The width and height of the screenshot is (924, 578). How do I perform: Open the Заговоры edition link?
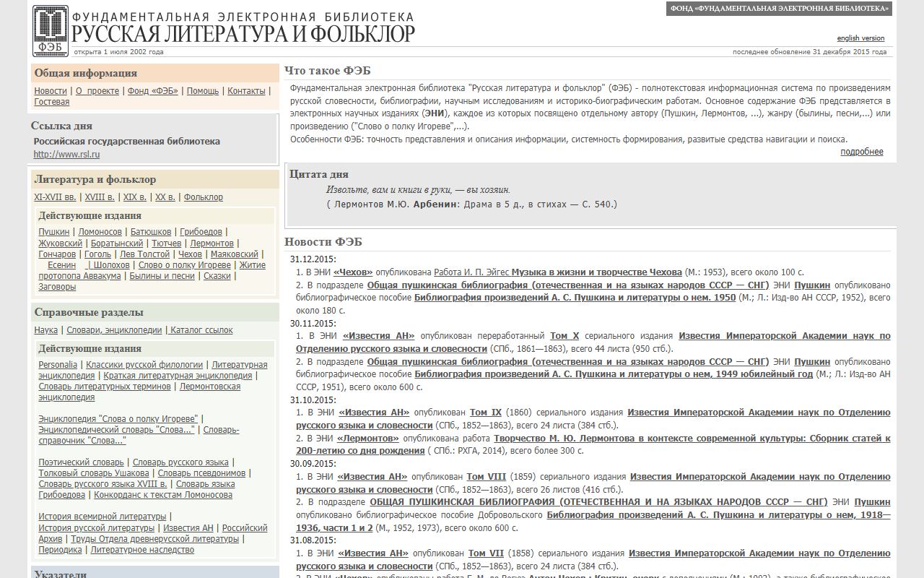click(x=57, y=287)
